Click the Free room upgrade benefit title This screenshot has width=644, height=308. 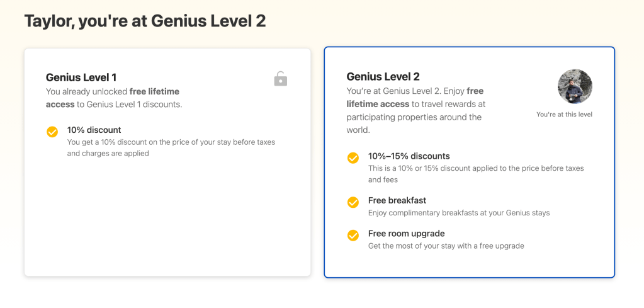(407, 234)
